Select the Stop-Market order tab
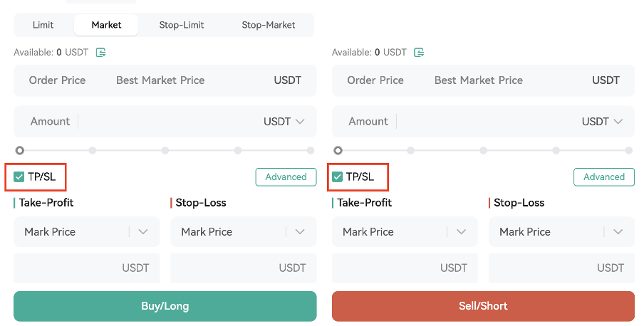This screenshot has height=326, width=644. (x=268, y=25)
